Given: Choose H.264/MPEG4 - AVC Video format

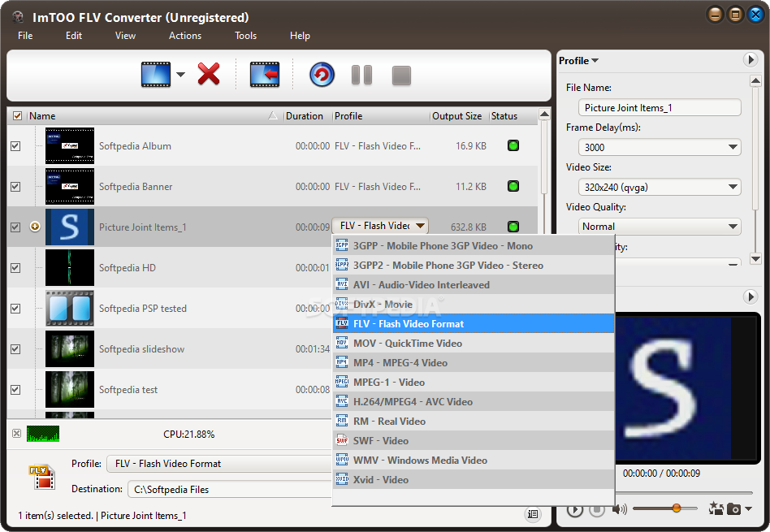Looking at the screenshot, I should point(474,401).
